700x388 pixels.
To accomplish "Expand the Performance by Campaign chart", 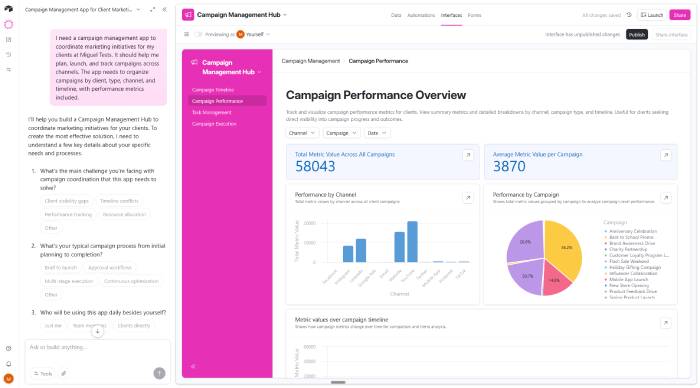I will (x=666, y=197).
